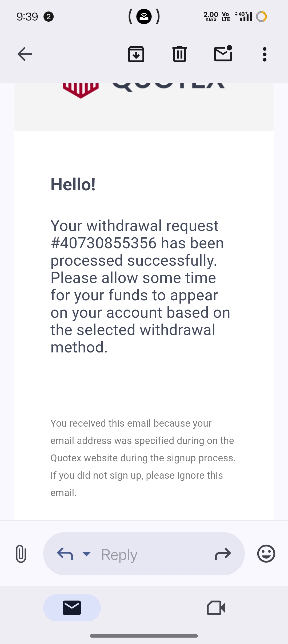Delete the email using trash icon
The image size is (288, 644).
pos(179,54)
